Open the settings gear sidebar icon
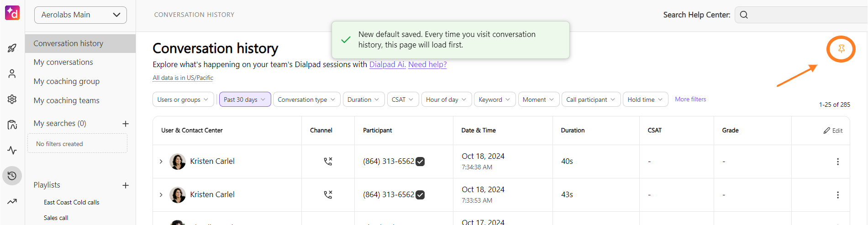 [x=12, y=99]
